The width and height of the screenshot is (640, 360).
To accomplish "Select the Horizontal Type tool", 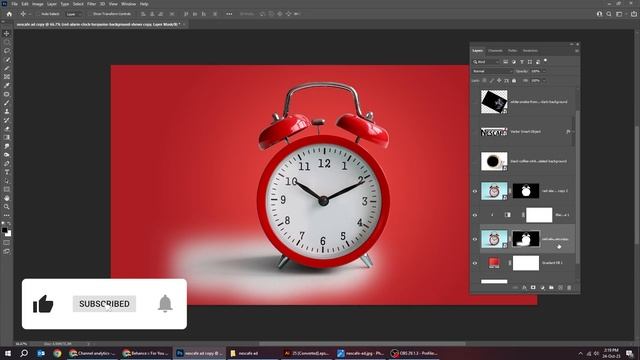I will [x=7, y=172].
